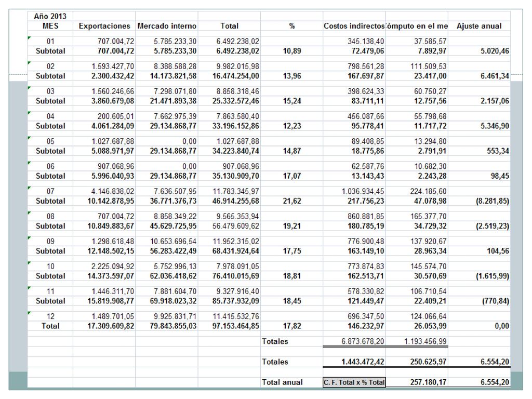Click total value 11.783.345,97

coord(235,191)
